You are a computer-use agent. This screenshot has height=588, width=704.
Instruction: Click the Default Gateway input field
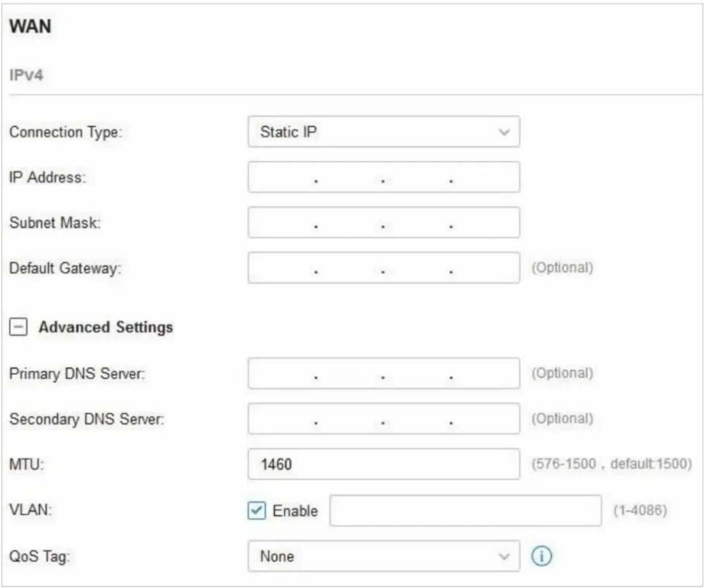pyautogui.click(x=383, y=268)
